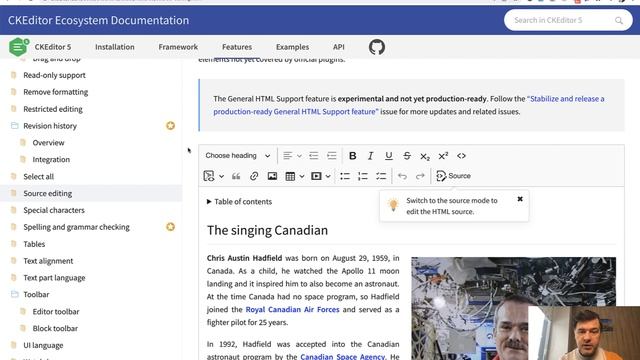Click the Redo arrow
This screenshot has height=360, width=640.
tap(420, 176)
